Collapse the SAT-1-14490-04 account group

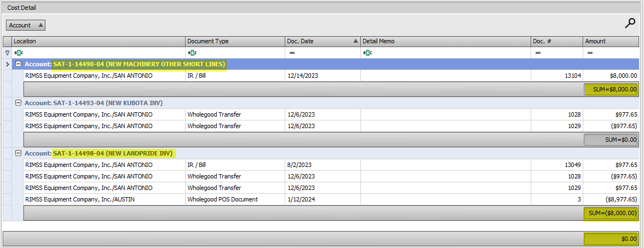coord(18,64)
